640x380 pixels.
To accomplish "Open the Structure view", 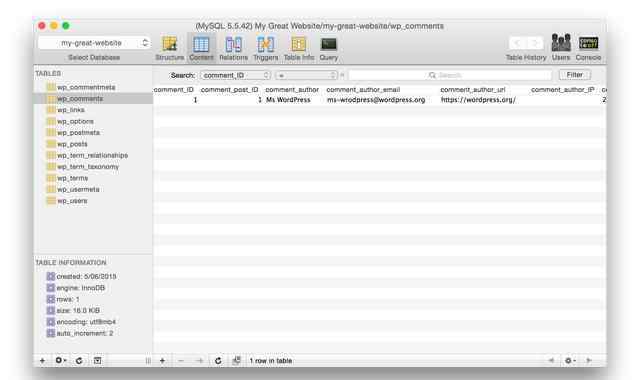I will click(x=169, y=49).
